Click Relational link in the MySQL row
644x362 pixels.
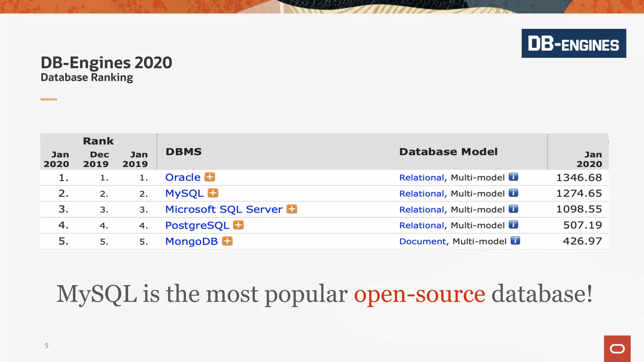click(x=422, y=194)
